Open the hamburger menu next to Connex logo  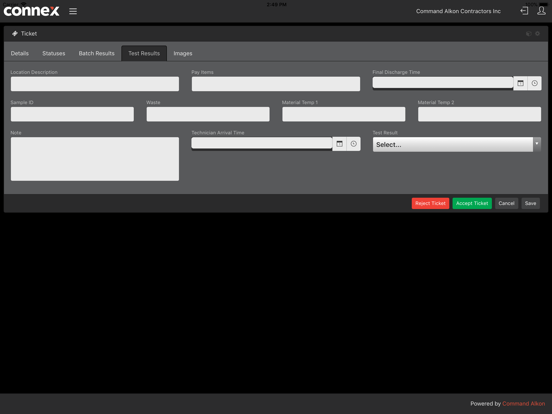click(x=73, y=11)
